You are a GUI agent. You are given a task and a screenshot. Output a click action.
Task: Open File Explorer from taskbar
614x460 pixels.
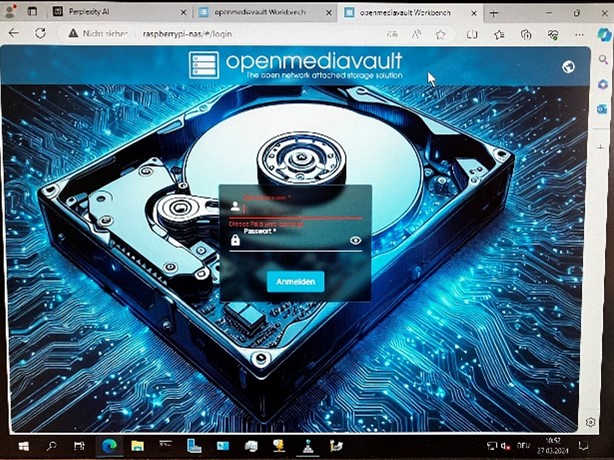pos(137,446)
